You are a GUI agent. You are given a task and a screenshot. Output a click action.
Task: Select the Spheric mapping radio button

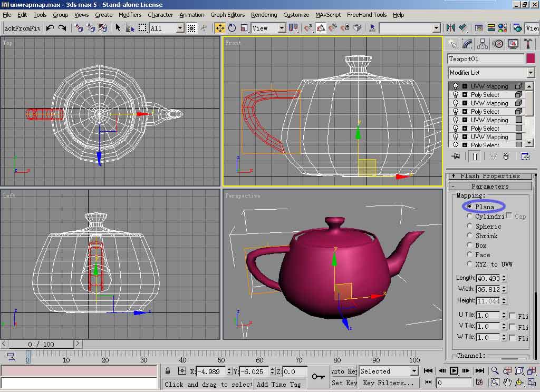pyautogui.click(x=469, y=226)
